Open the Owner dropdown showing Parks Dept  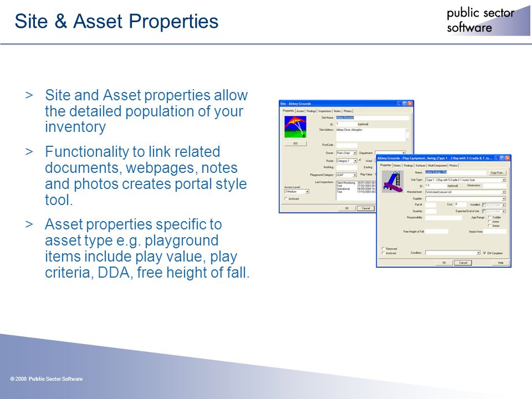(x=346, y=153)
